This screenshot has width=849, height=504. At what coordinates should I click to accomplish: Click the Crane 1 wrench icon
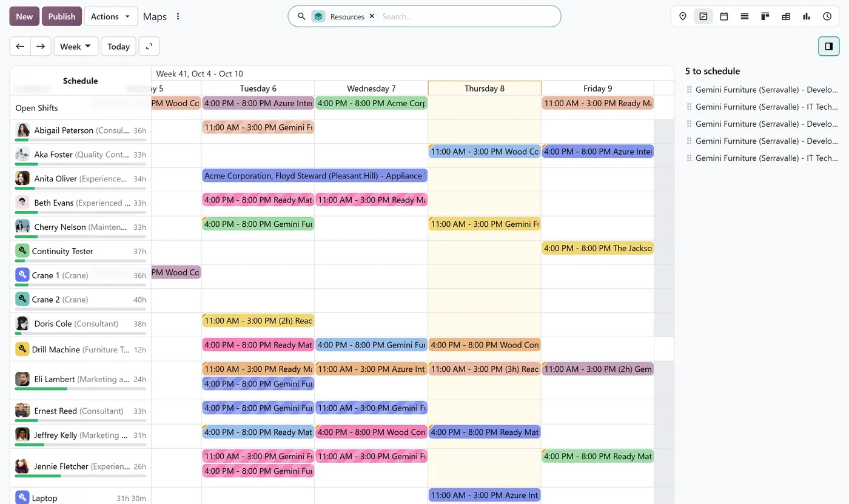tap(22, 275)
